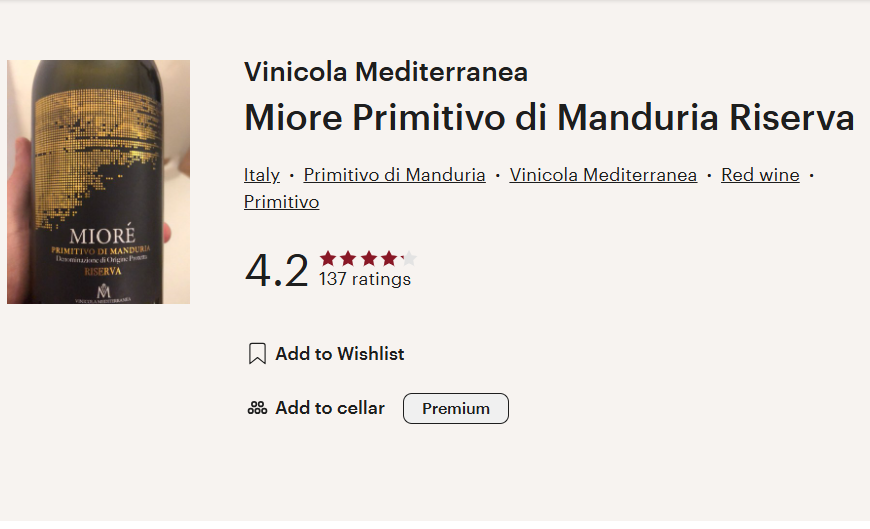Click the first red rating star

[x=328, y=258]
